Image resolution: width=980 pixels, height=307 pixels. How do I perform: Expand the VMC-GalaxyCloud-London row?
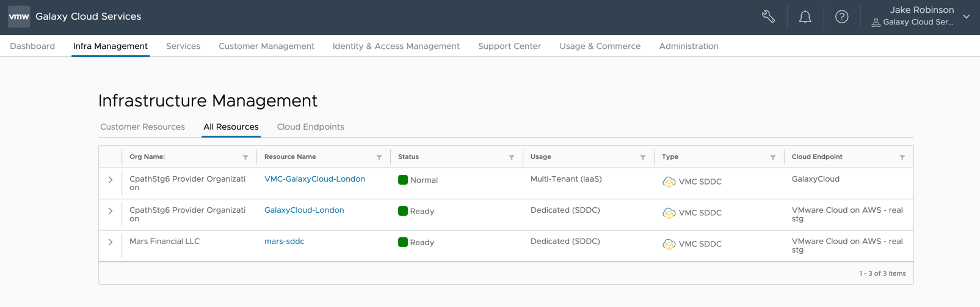coord(111,180)
